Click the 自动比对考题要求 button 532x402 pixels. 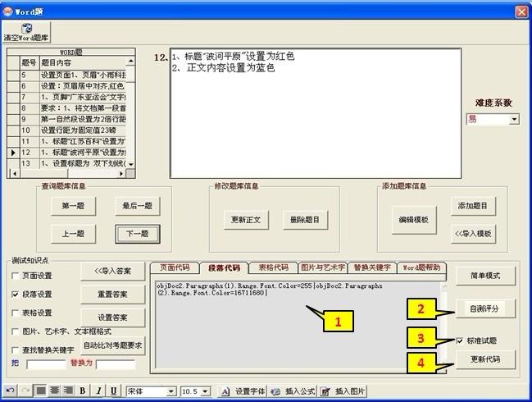(112, 345)
